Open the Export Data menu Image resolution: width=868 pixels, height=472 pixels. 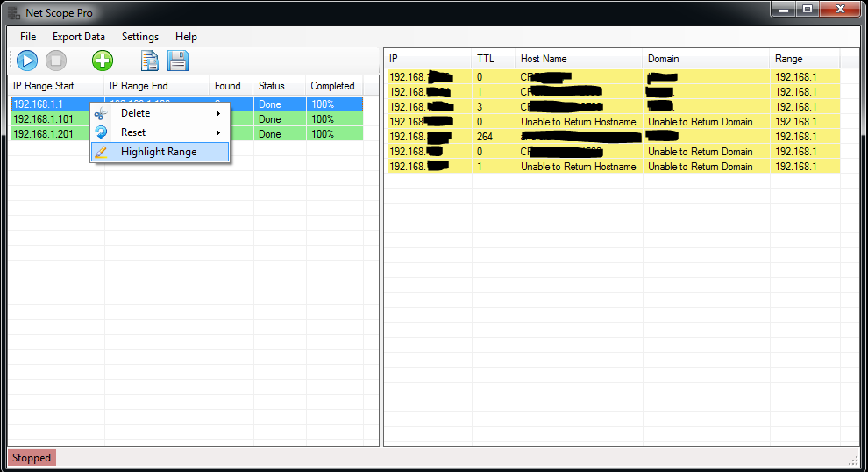(79, 37)
